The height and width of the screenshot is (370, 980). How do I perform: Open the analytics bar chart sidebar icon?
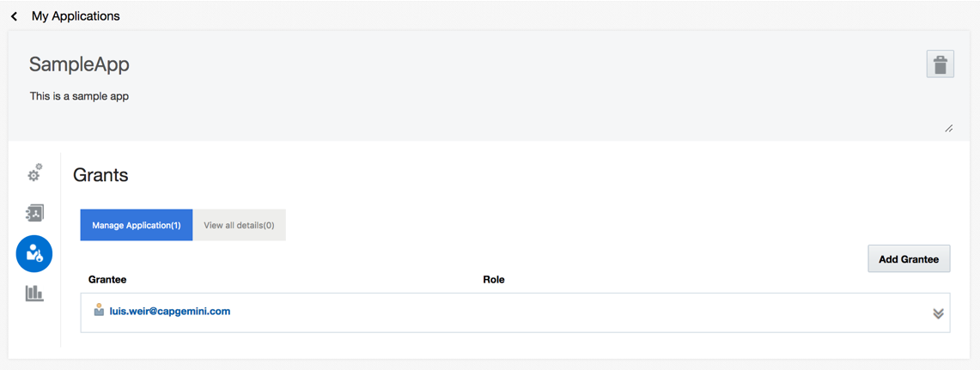tap(34, 293)
